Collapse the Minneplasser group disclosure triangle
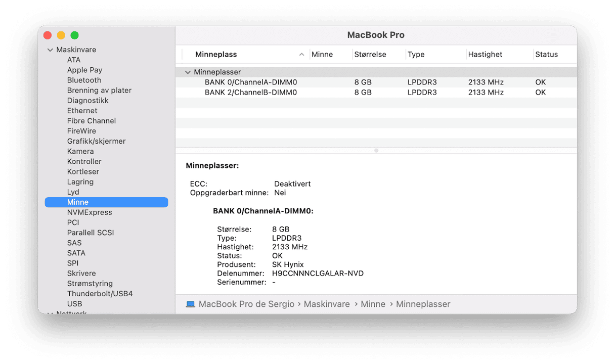The width and height of the screenshot is (615, 364). pos(188,72)
